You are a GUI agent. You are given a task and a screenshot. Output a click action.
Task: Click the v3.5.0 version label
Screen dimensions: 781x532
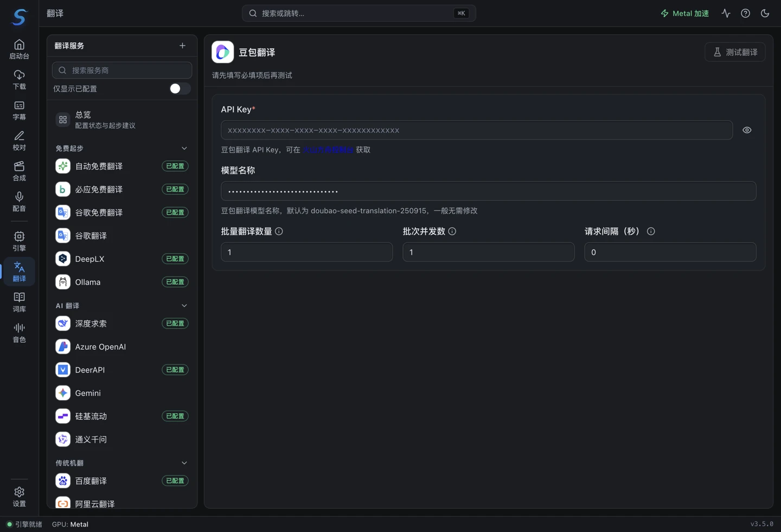click(762, 524)
